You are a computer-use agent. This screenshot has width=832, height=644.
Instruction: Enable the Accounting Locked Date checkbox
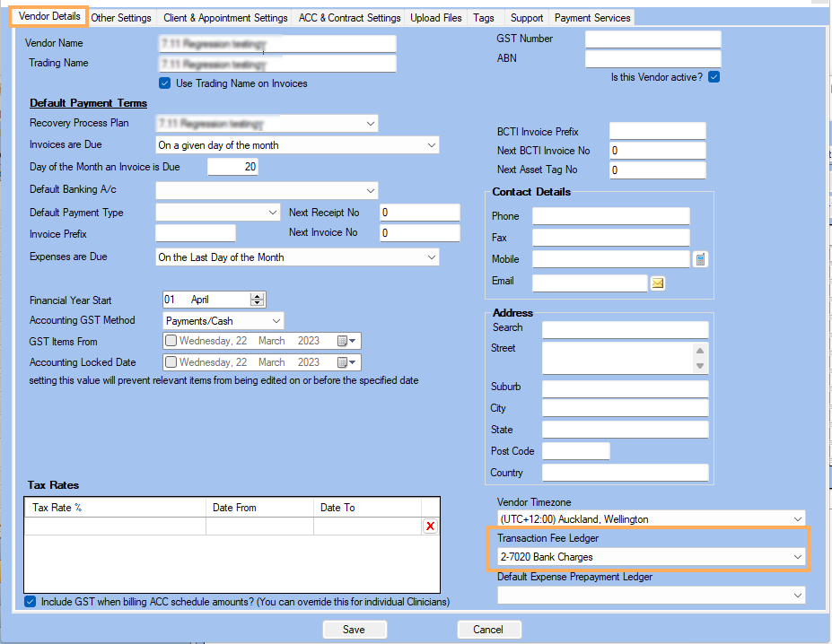[x=171, y=361]
